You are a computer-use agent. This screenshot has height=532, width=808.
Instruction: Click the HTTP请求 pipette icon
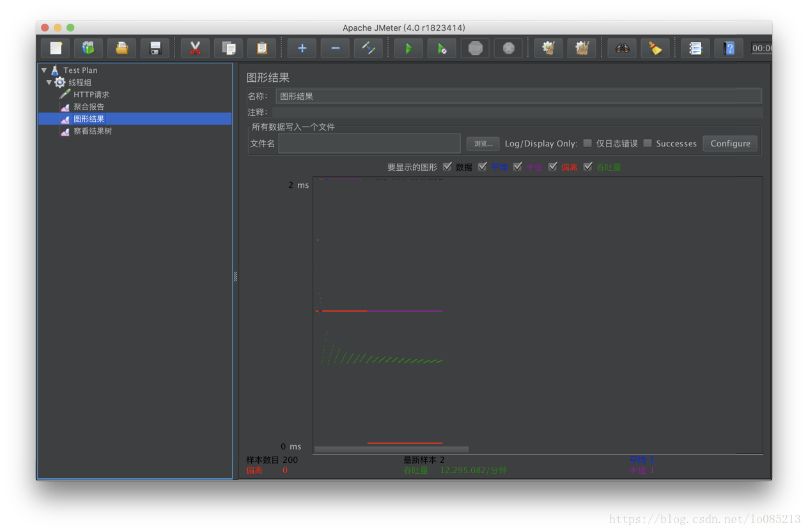click(65, 95)
